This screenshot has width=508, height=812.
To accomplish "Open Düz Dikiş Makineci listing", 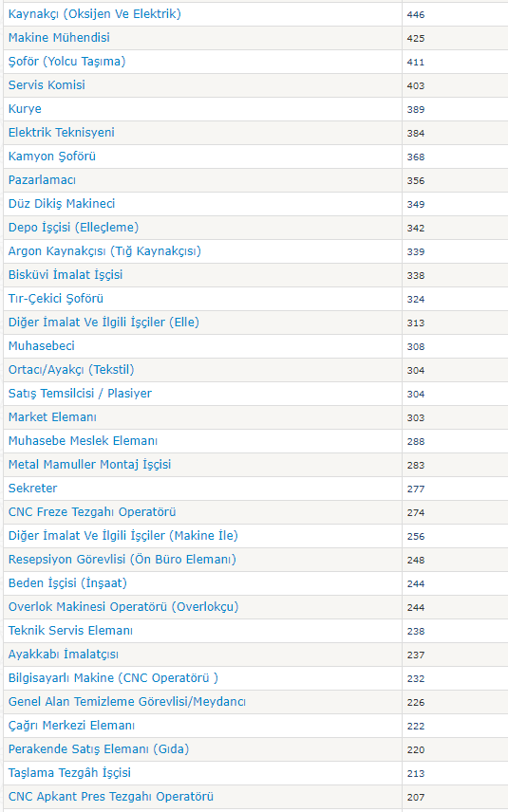I will tap(62, 204).
